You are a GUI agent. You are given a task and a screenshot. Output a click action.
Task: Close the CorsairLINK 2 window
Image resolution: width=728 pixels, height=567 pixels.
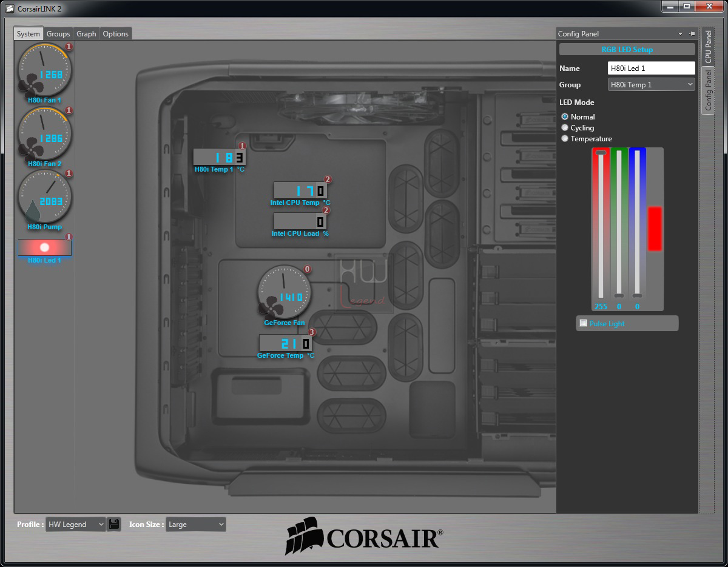coord(709,6)
